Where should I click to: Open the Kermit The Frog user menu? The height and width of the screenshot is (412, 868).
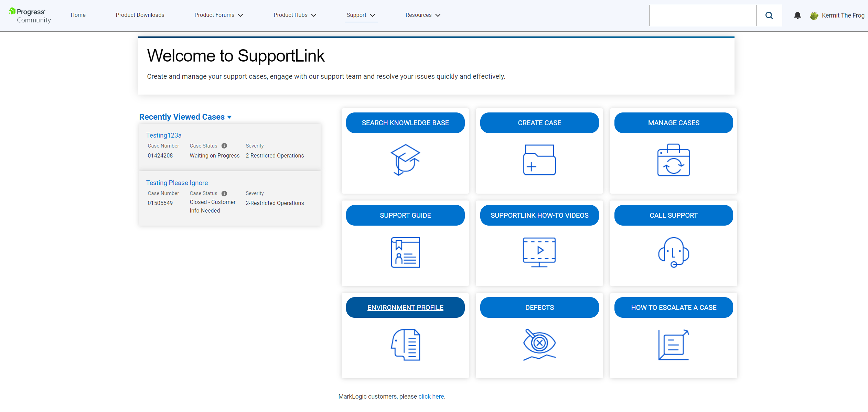click(x=843, y=15)
